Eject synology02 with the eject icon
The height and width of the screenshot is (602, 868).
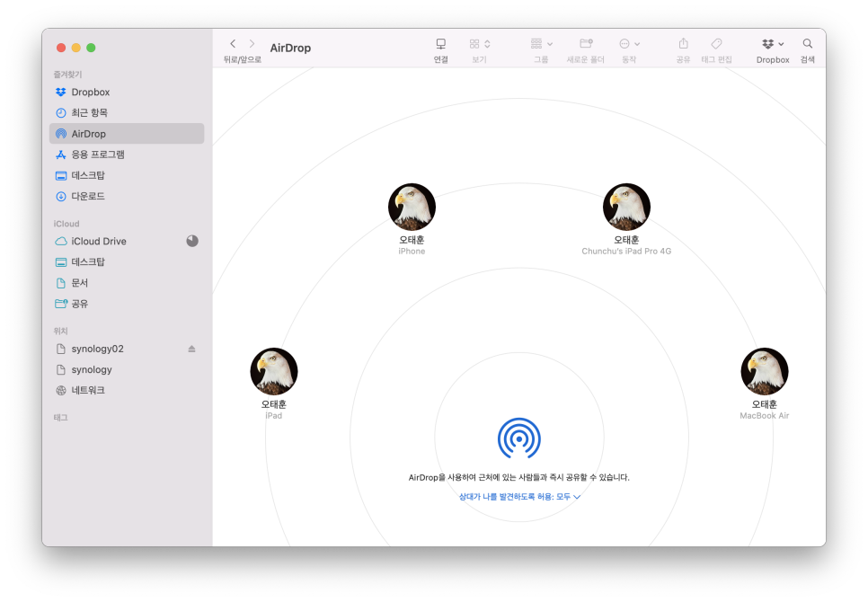(191, 349)
